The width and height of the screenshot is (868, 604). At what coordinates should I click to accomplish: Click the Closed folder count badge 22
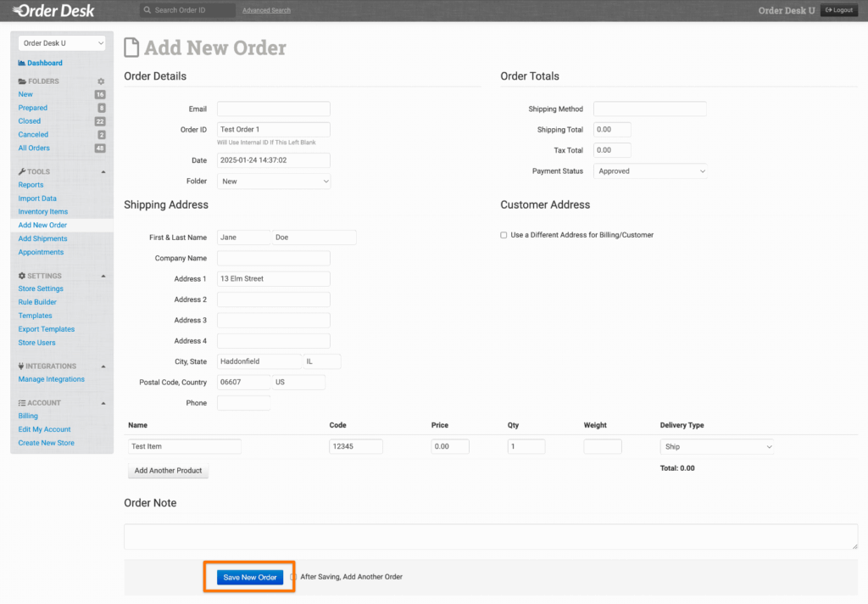click(100, 121)
